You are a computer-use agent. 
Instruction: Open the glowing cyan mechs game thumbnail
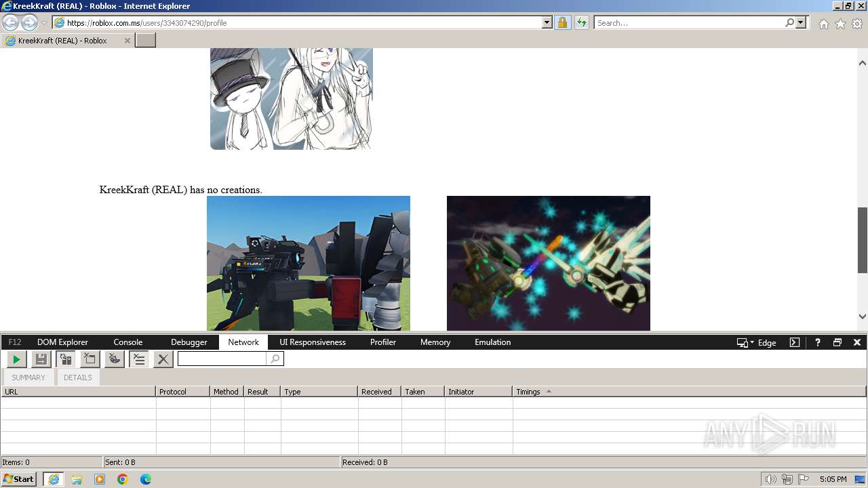coord(549,263)
